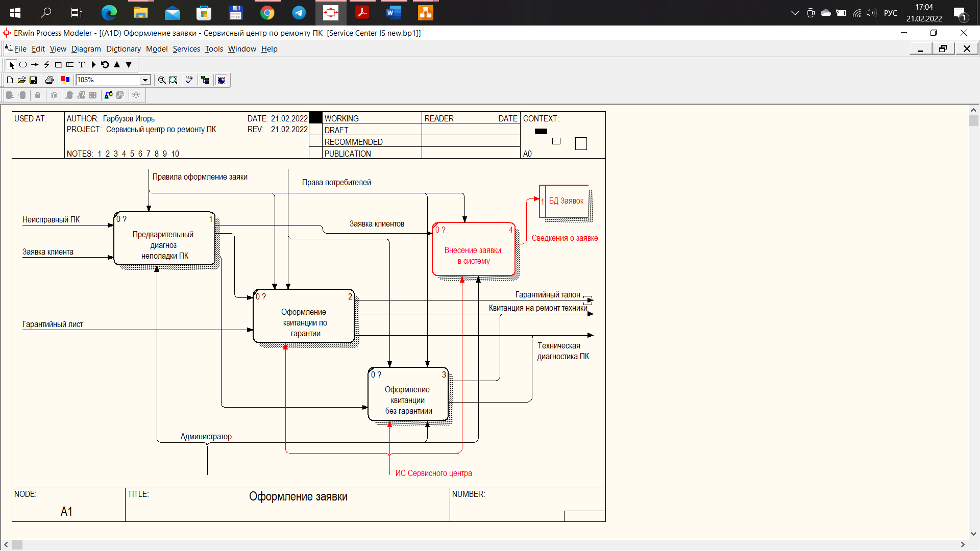Go to parent diagram with up triangle
This screenshot has height=551, width=980.
click(117, 65)
